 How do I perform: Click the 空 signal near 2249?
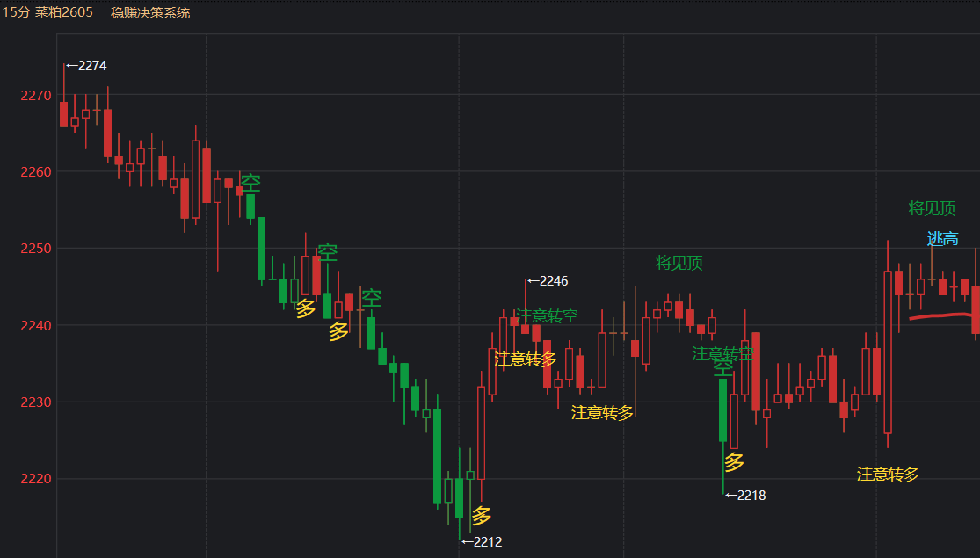coord(328,252)
